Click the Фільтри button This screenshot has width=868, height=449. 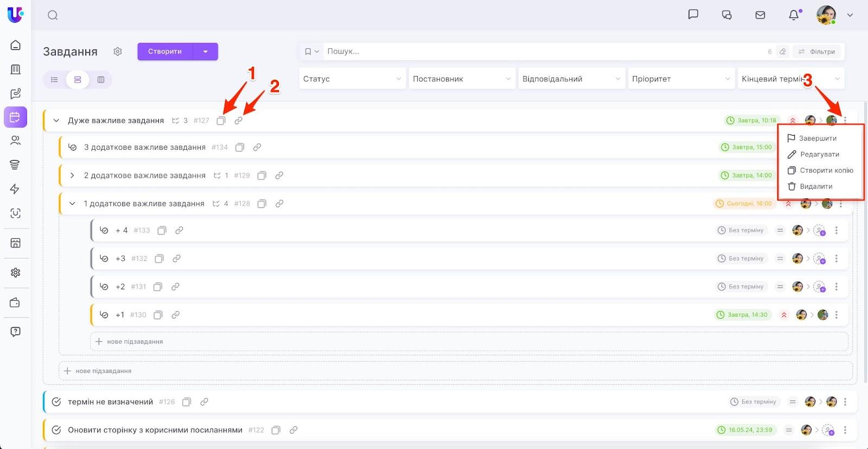pyautogui.click(x=817, y=52)
